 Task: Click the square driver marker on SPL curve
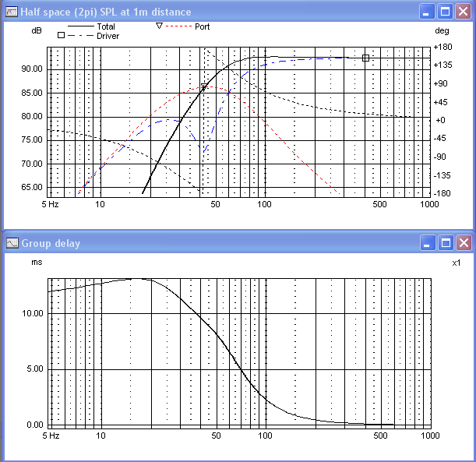click(x=365, y=58)
